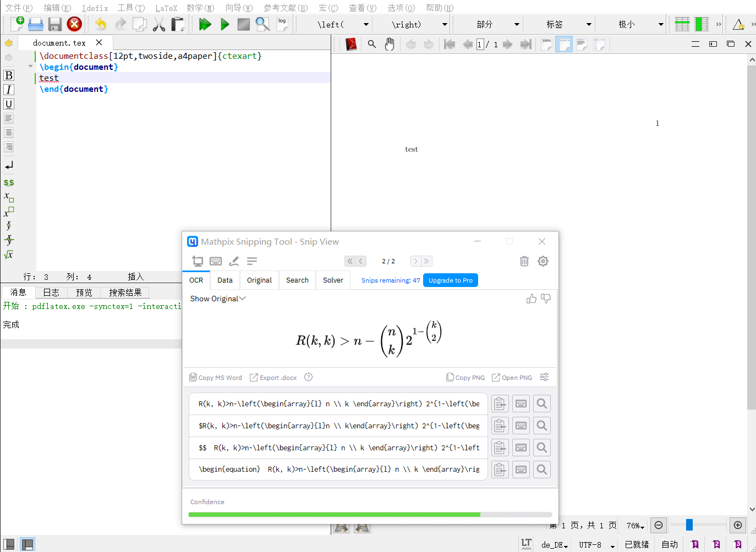Rate the OCR result with thumbs up
This screenshot has width=756, height=552.
click(531, 299)
